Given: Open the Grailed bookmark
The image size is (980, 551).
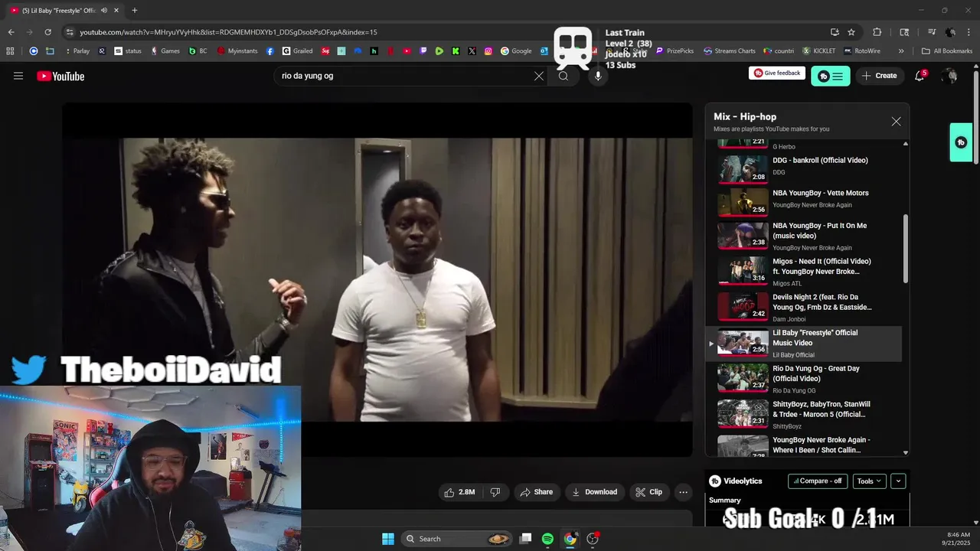Looking at the screenshot, I should tap(297, 51).
